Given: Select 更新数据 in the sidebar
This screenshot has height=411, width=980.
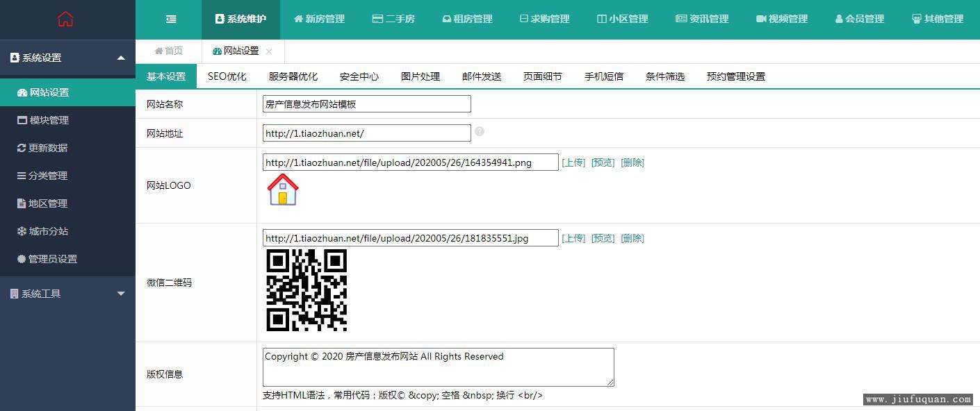Looking at the screenshot, I should [67, 148].
